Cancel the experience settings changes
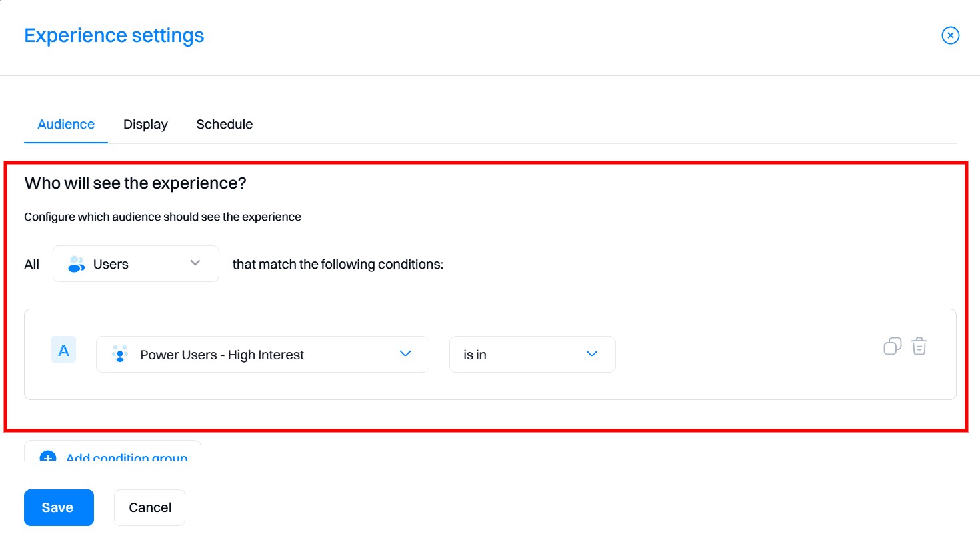The image size is (980, 544). tap(149, 507)
